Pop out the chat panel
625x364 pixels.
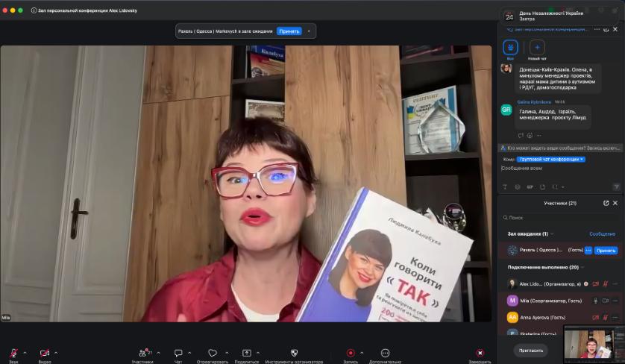pos(606,29)
